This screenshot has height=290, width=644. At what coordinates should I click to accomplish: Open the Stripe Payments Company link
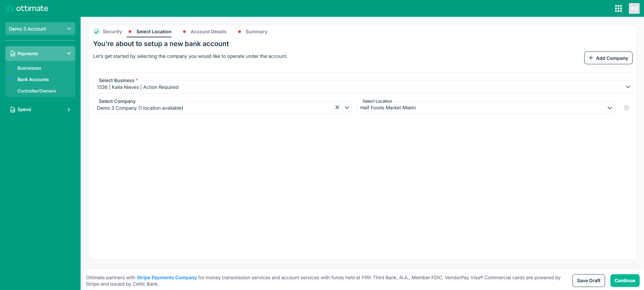click(x=167, y=278)
